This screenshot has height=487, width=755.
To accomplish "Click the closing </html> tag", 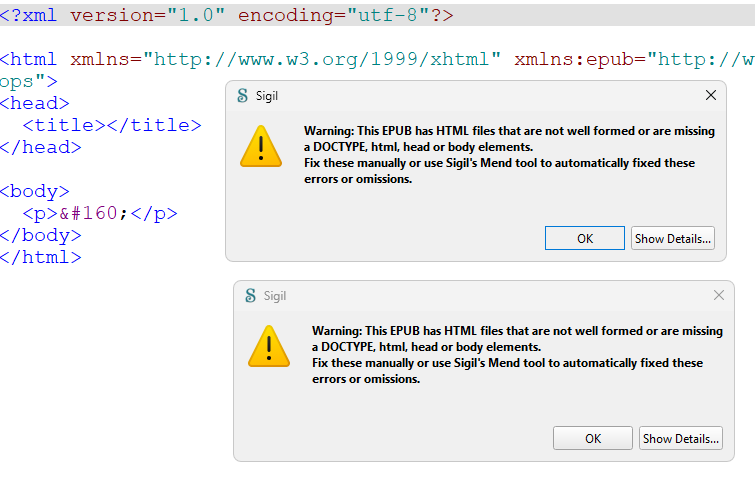I will pyautogui.click(x=41, y=257).
